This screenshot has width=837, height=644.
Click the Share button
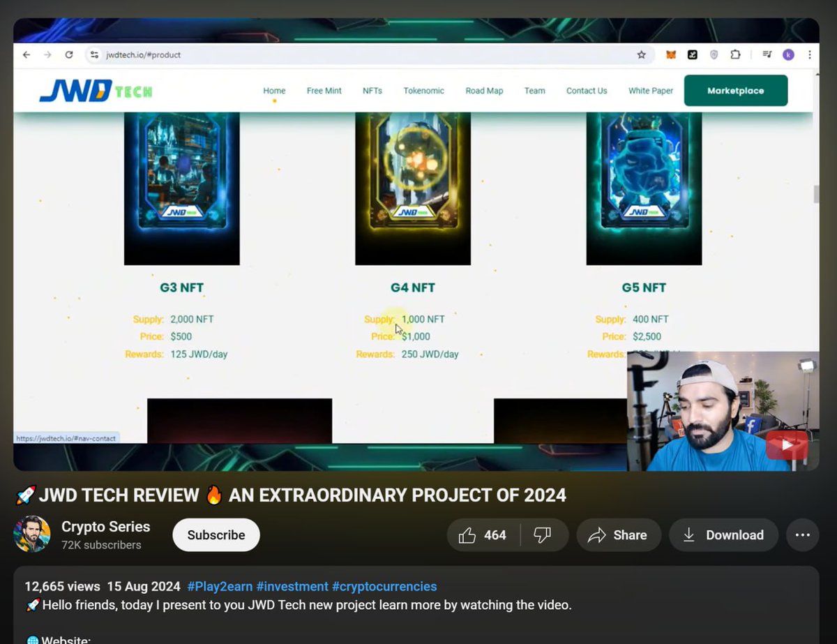619,535
